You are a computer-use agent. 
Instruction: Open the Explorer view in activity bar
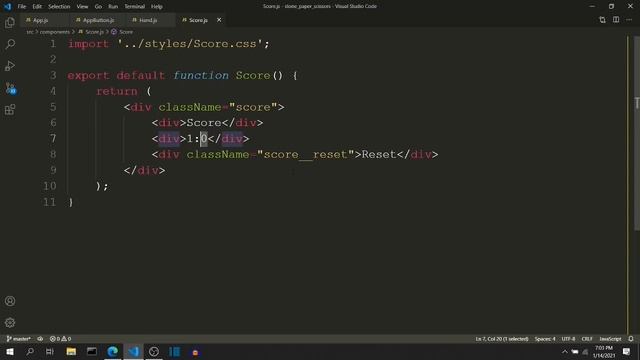(10, 23)
